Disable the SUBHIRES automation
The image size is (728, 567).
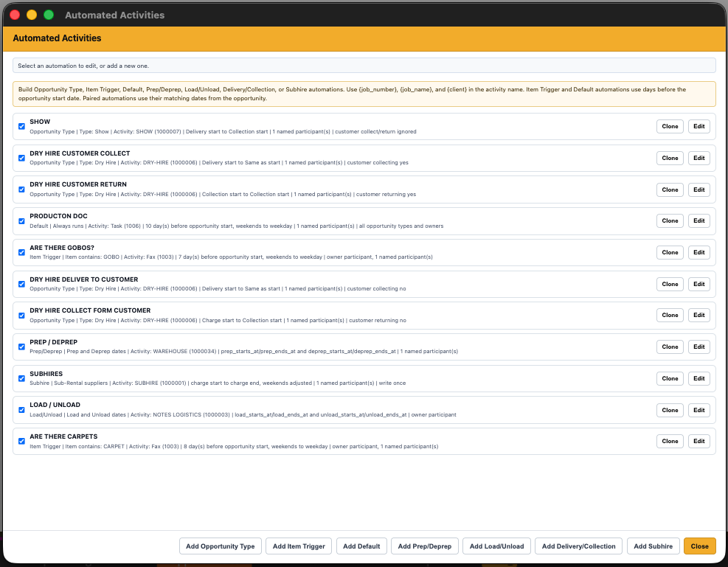21,378
